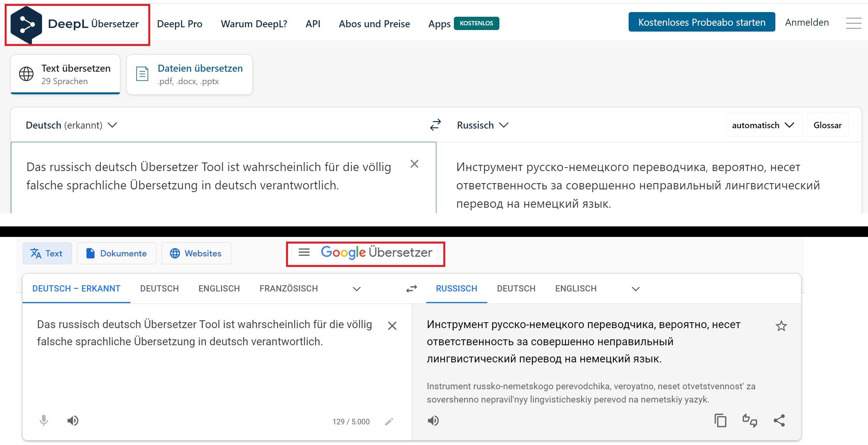Switch to Google Dokumente mode
Viewport: 868px width, 445px height.
116,253
